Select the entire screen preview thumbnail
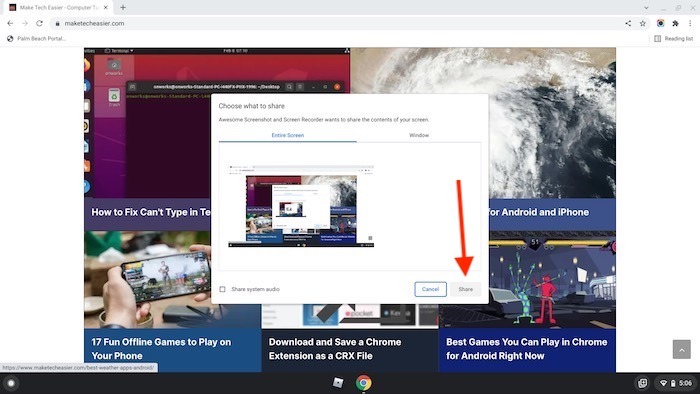The image size is (700, 394). (x=301, y=206)
